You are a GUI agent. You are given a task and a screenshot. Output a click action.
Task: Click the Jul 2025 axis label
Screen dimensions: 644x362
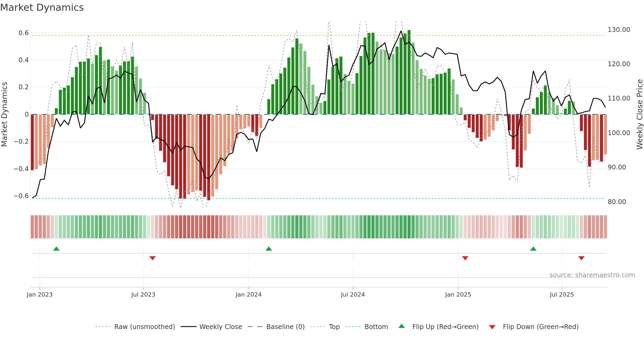(562, 294)
